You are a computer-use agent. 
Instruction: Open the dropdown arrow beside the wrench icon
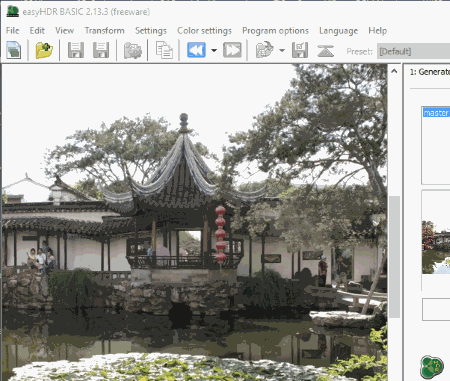[282, 51]
